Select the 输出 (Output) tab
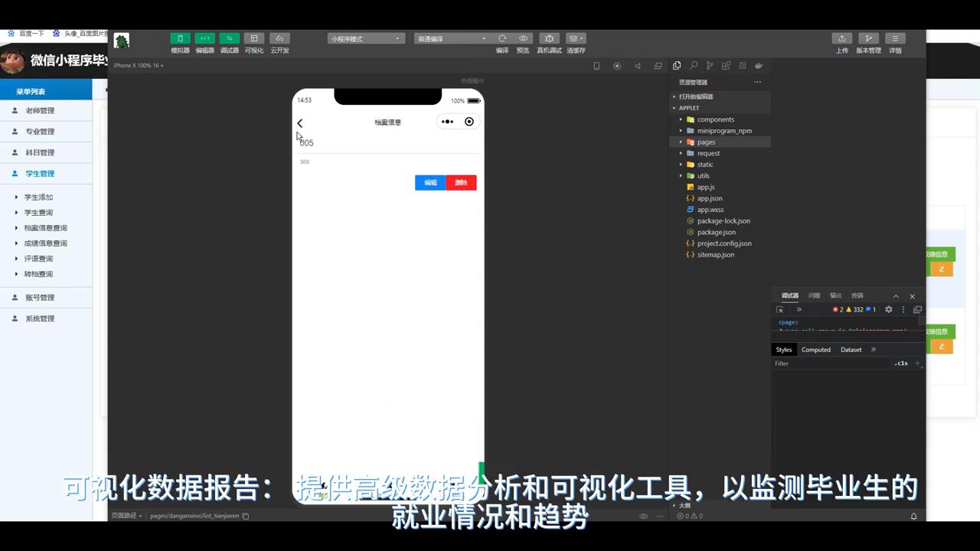The width and height of the screenshot is (980, 551). (835, 295)
